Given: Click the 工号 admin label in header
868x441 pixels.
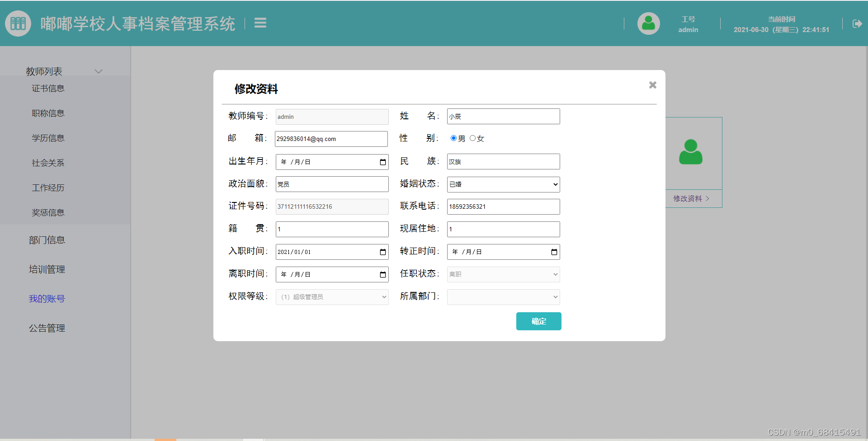Looking at the screenshot, I should (688, 24).
